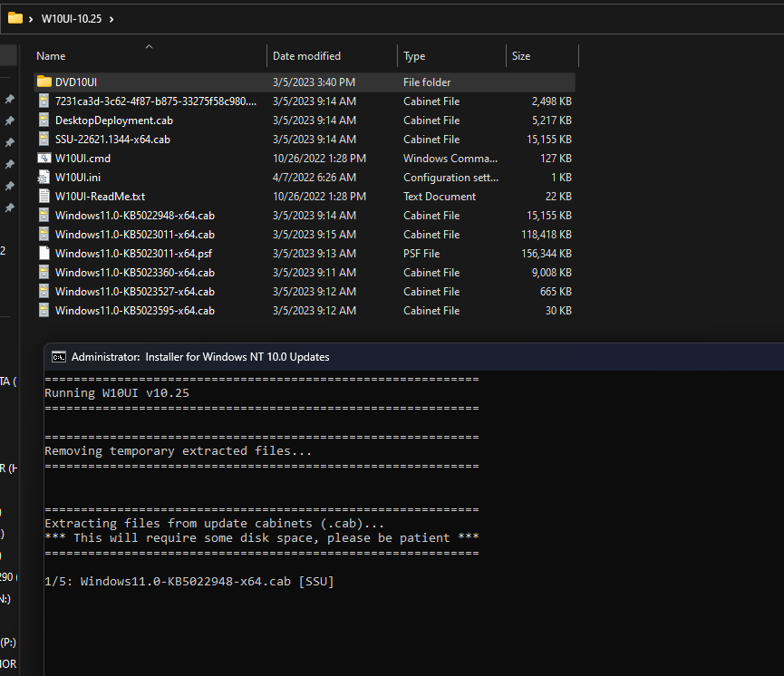This screenshot has width=784, height=676.
Task: Click PSF File type cell
Action: (421, 253)
